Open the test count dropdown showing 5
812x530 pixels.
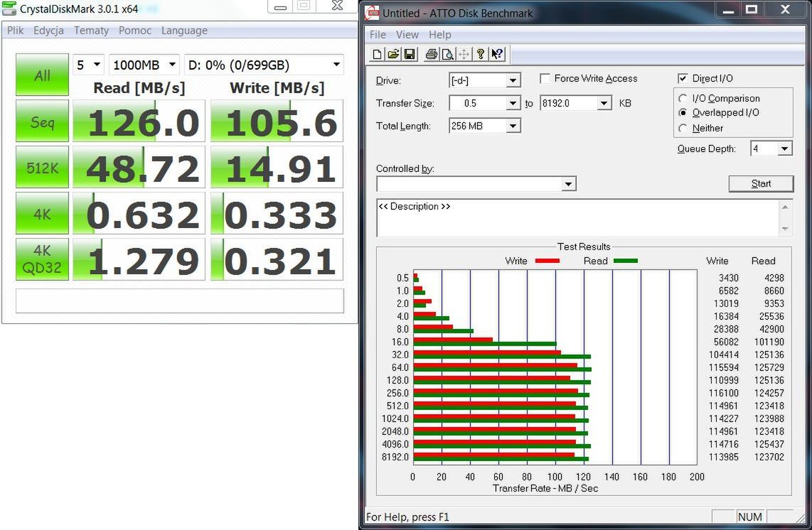click(x=89, y=65)
